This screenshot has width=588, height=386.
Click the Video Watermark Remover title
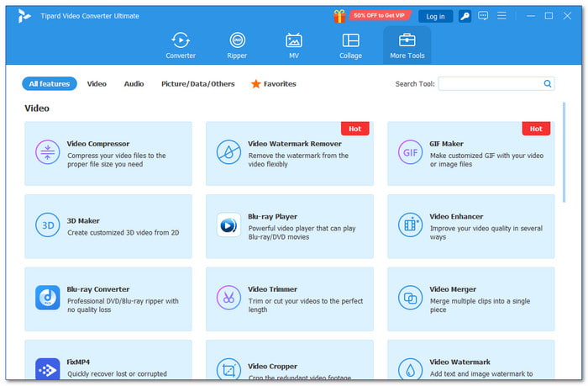tap(295, 144)
